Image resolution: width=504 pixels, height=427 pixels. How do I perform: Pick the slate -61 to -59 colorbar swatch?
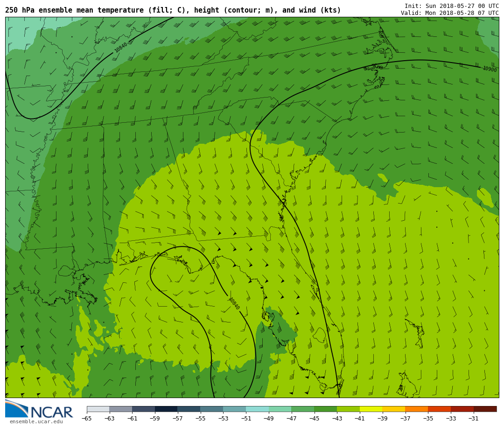[143, 409]
